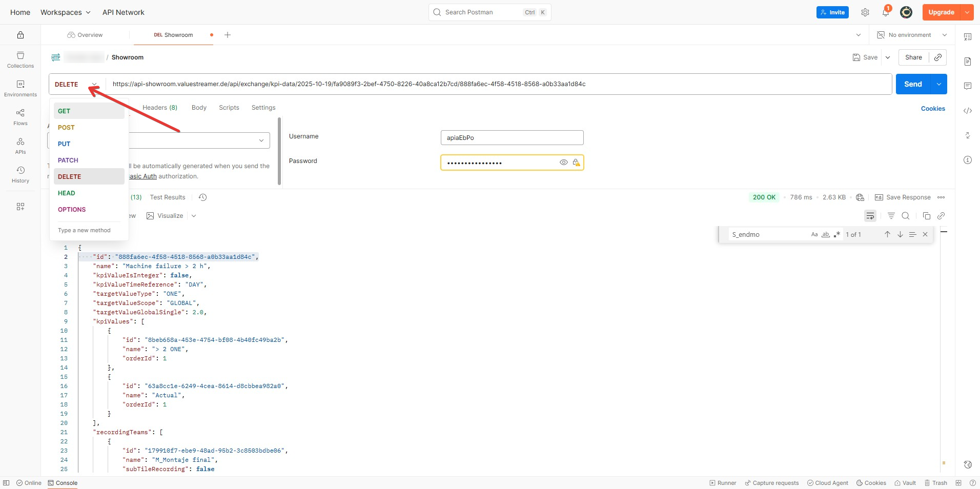Open the notifications bell
980x489 pixels.
pyautogui.click(x=886, y=12)
